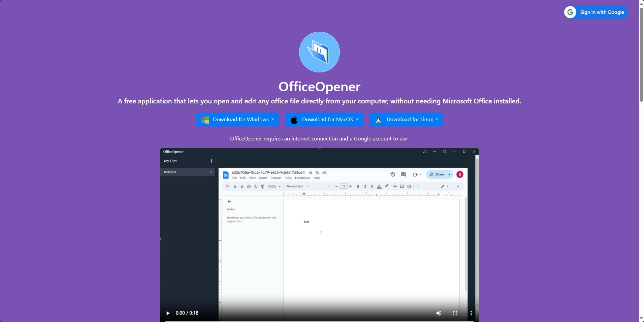Expand the arrow next to Share
The image size is (644, 322).
tap(449, 174)
